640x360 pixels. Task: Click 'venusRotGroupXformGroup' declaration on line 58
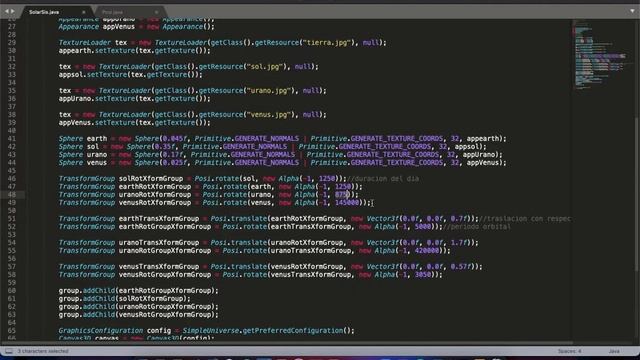tap(165, 275)
